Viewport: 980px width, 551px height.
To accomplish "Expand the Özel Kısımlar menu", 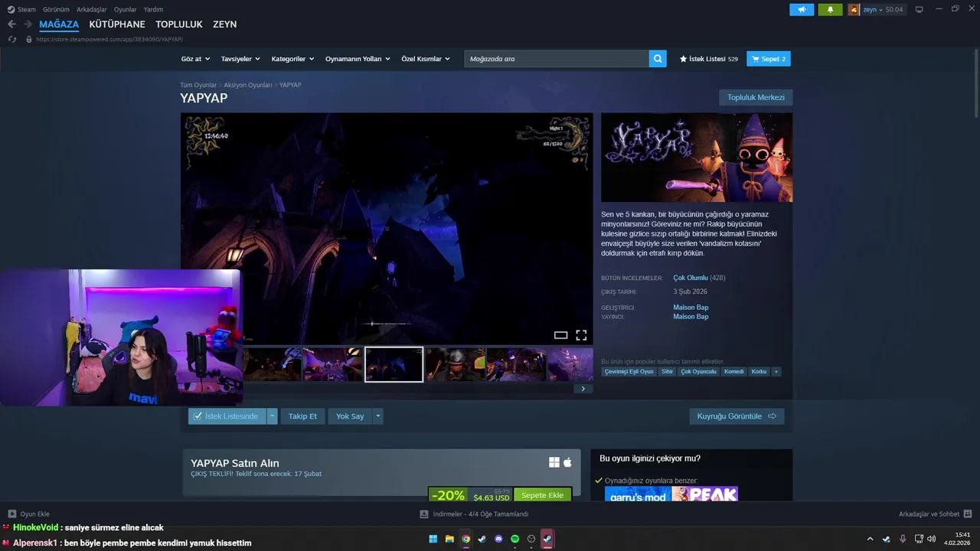I will (425, 59).
